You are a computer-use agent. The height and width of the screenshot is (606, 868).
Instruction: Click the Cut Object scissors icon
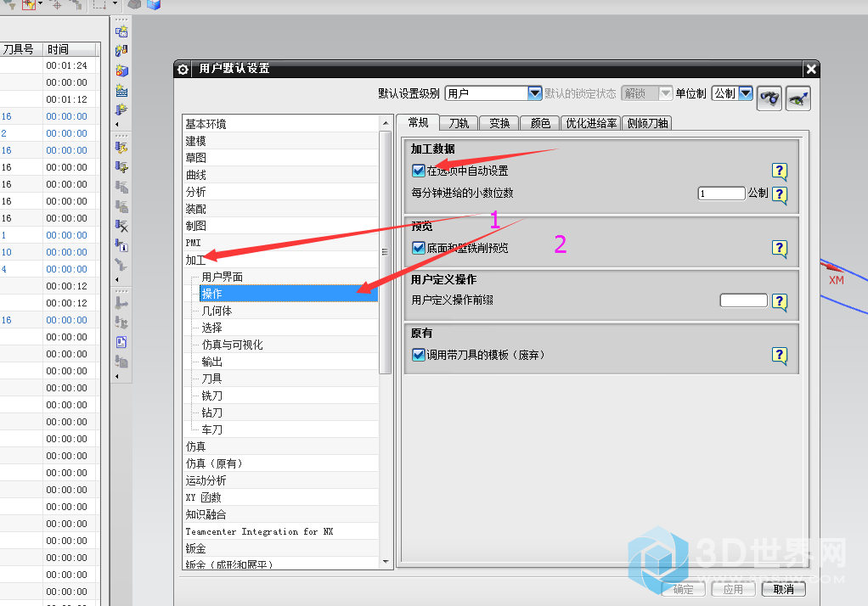point(121,167)
